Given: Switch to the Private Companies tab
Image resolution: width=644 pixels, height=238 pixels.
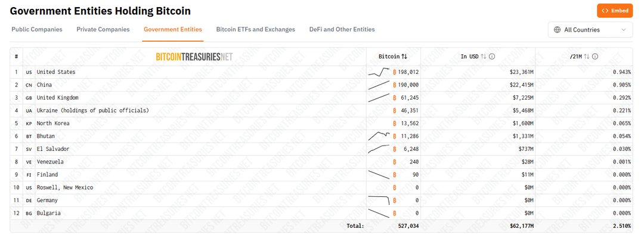Looking at the screenshot, I should pos(103,29).
